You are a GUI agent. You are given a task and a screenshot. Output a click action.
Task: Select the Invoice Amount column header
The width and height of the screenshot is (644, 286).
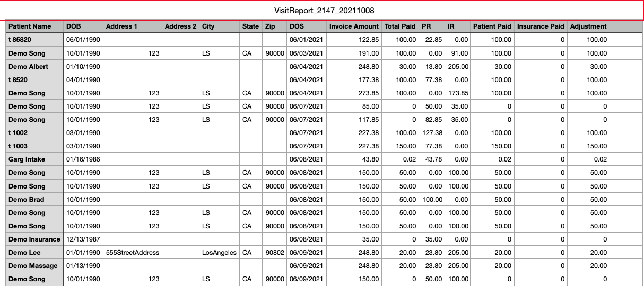tap(354, 26)
